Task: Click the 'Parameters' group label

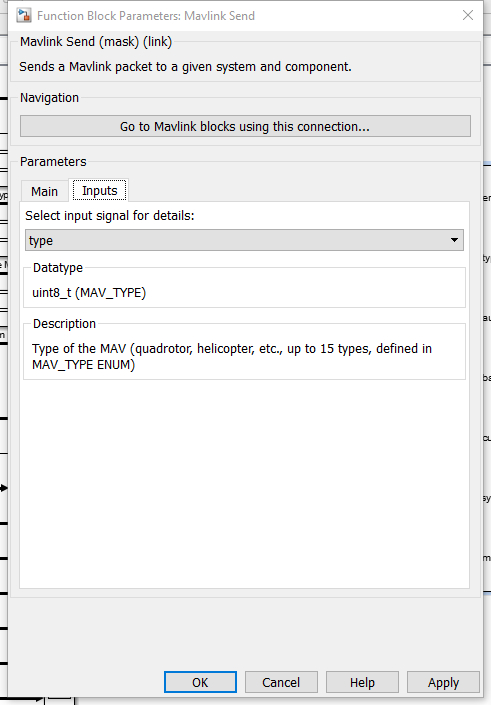Action: pyautogui.click(x=53, y=161)
